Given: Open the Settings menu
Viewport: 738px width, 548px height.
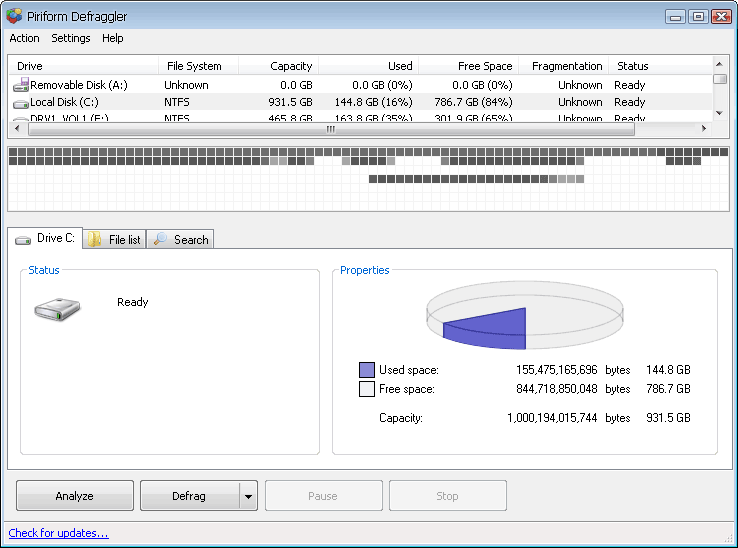Looking at the screenshot, I should pyautogui.click(x=71, y=38).
